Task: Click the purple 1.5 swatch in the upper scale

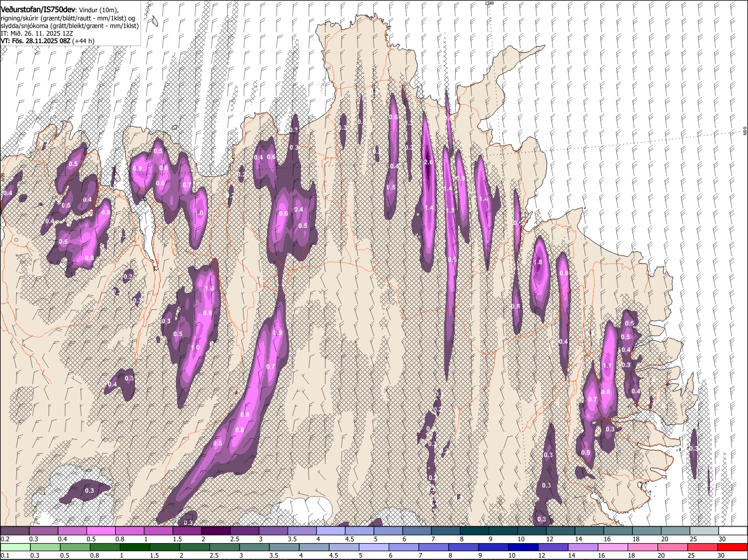Action: pyautogui.click(x=188, y=530)
